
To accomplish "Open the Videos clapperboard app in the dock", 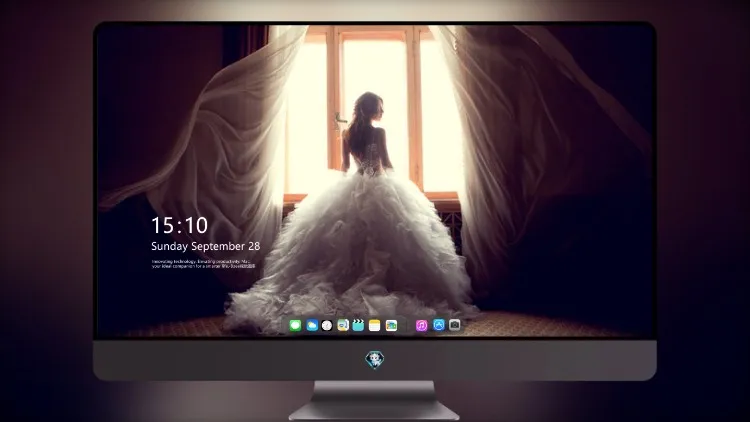I will [358, 325].
